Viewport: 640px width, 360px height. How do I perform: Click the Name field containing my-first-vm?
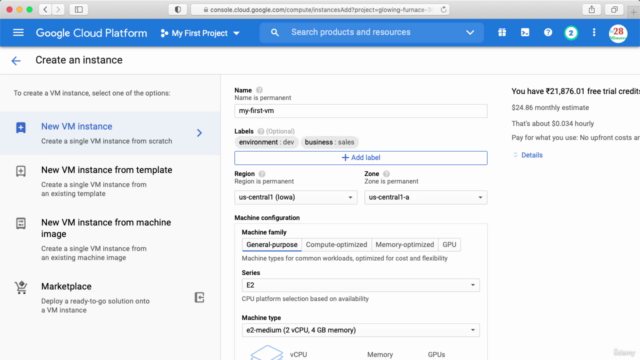point(360,111)
